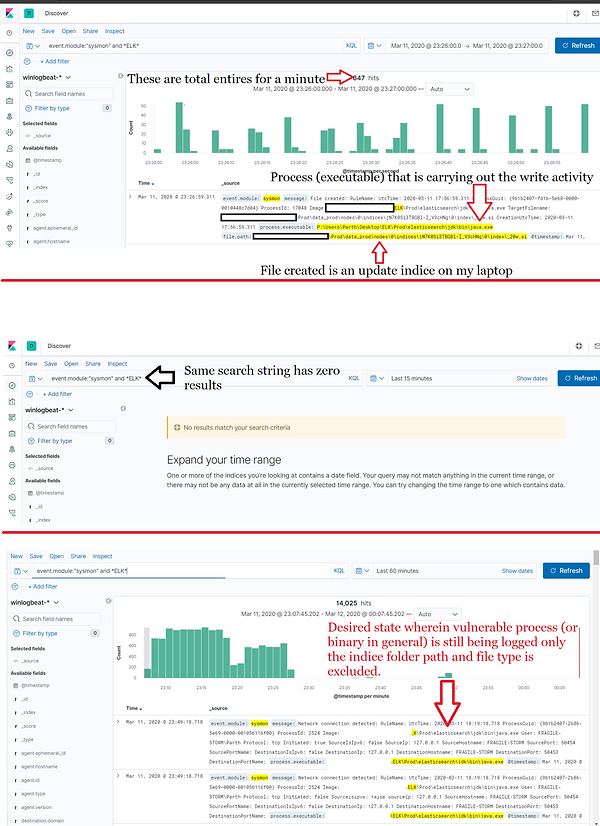The width and height of the screenshot is (600, 826).
Task: Click Share in the No results view menu
Action: [x=93, y=363]
